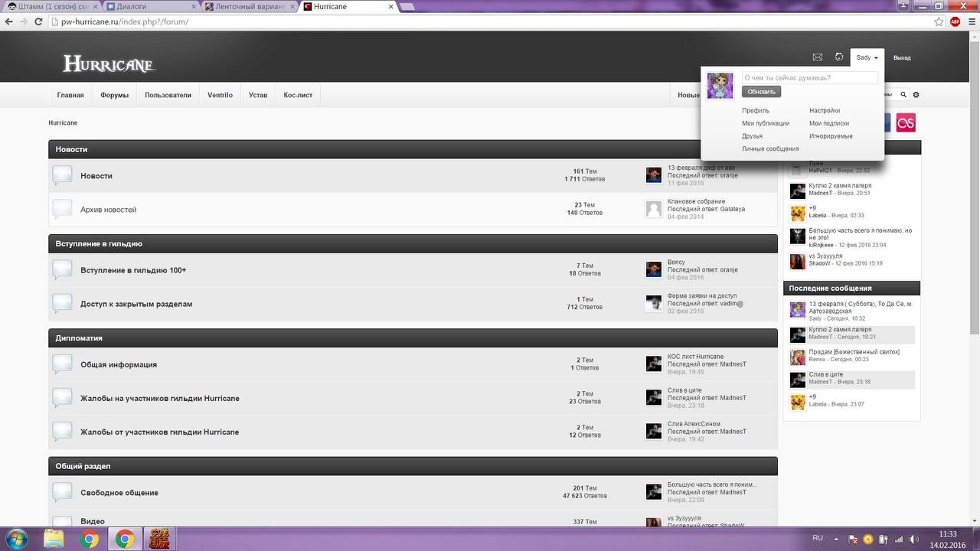Click the Sady profile avatar thumbnail
The width and height of the screenshot is (980, 551).
pos(720,86)
